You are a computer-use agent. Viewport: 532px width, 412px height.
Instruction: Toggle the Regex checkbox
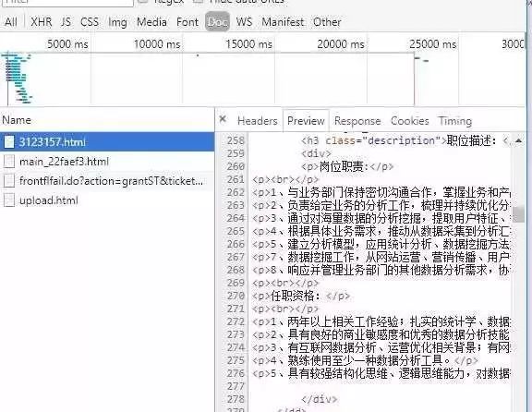(x=143, y=1)
